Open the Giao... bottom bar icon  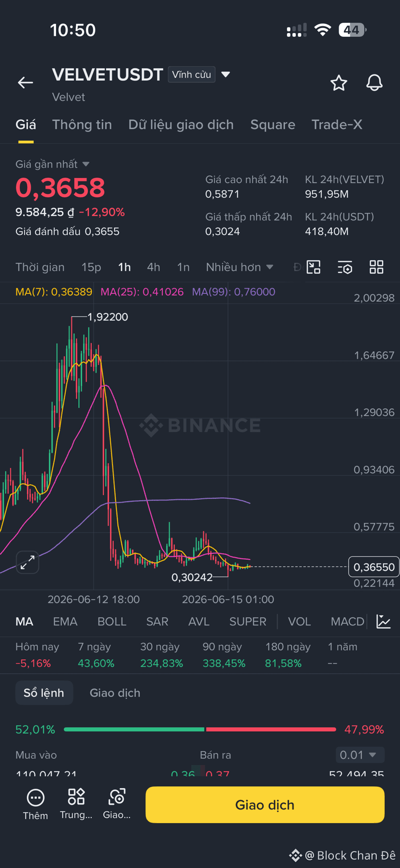click(117, 804)
